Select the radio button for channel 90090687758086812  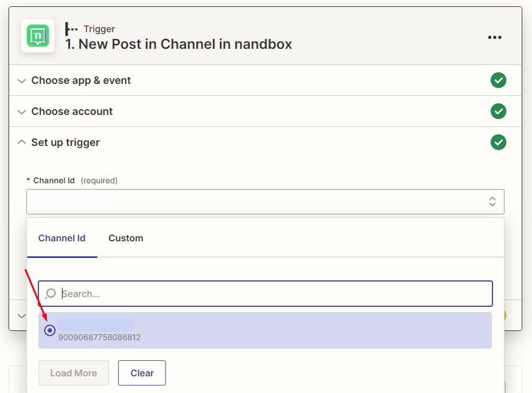pos(50,330)
